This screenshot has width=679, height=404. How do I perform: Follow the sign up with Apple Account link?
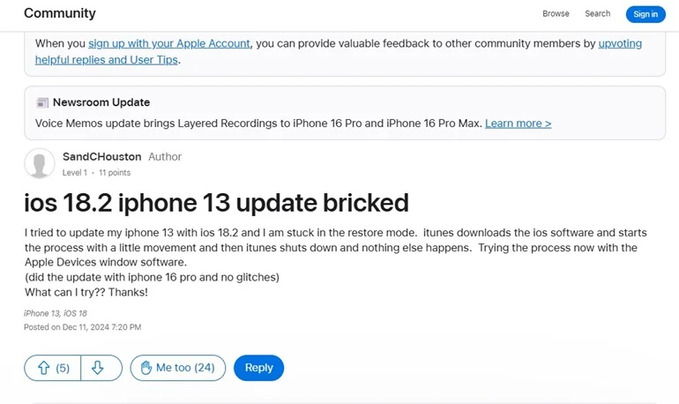[169, 44]
